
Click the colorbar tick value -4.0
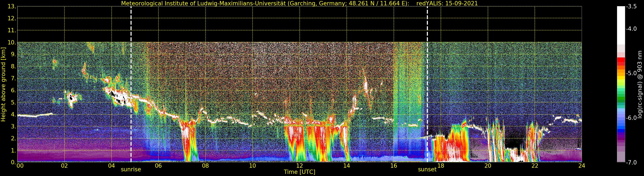click(631, 29)
